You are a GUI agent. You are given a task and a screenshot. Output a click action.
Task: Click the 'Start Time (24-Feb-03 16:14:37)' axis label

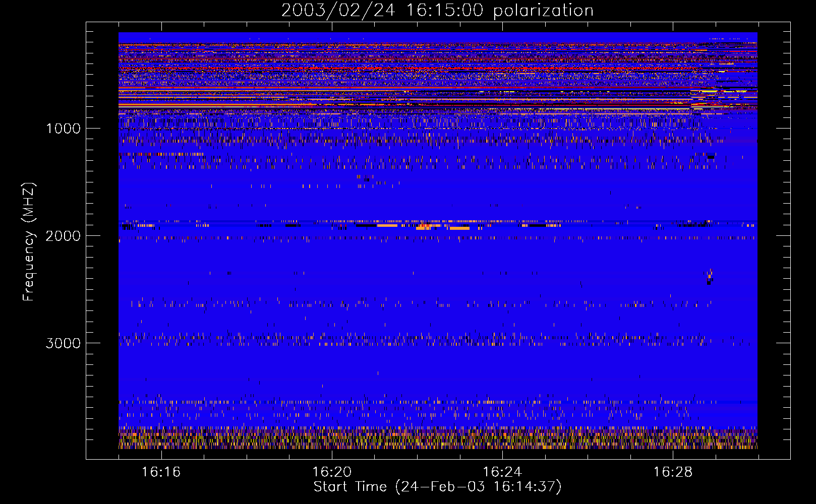(437, 487)
